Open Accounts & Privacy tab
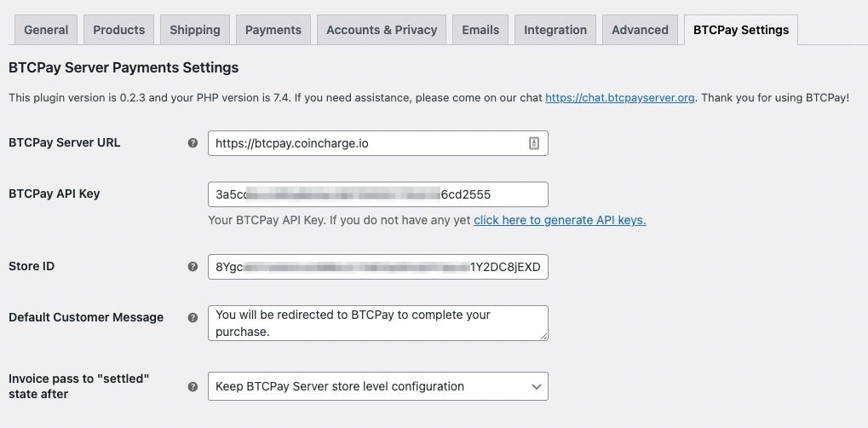 pos(382,30)
